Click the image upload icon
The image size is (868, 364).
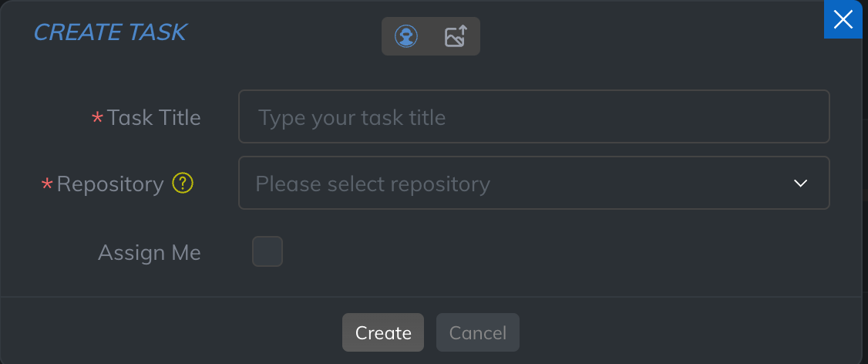coord(456,36)
